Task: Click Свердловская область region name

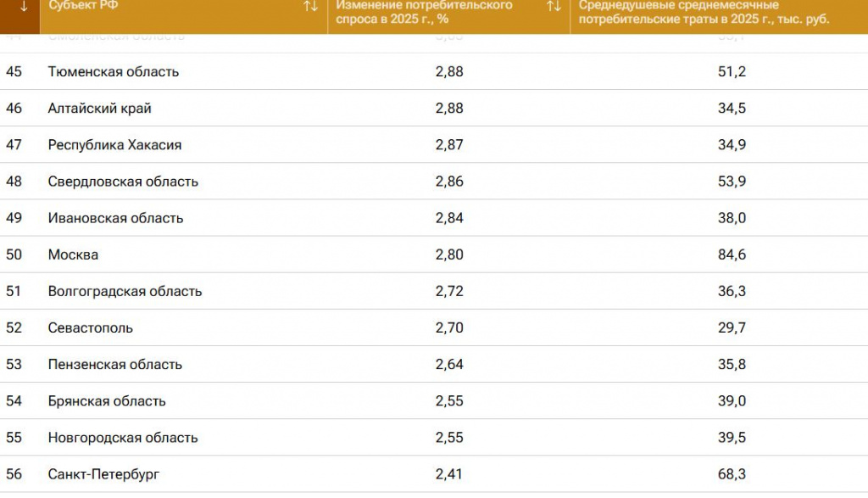Action: pyautogui.click(x=123, y=182)
